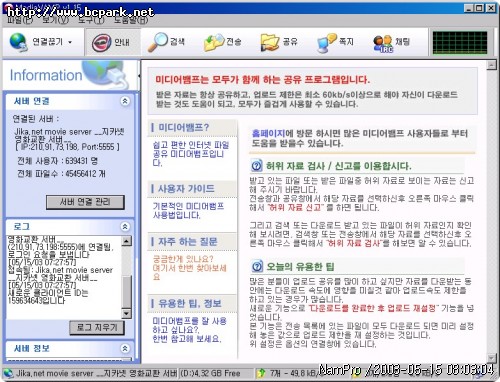Click the 로그 지우기 button
This screenshot has height=382, width=500.
[97, 328]
